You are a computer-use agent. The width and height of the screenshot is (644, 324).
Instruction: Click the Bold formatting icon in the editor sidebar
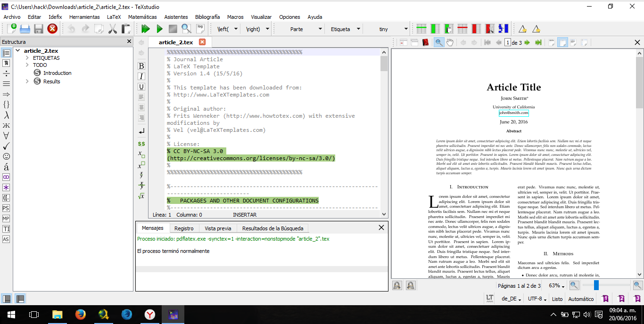click(x=141, y=66)
